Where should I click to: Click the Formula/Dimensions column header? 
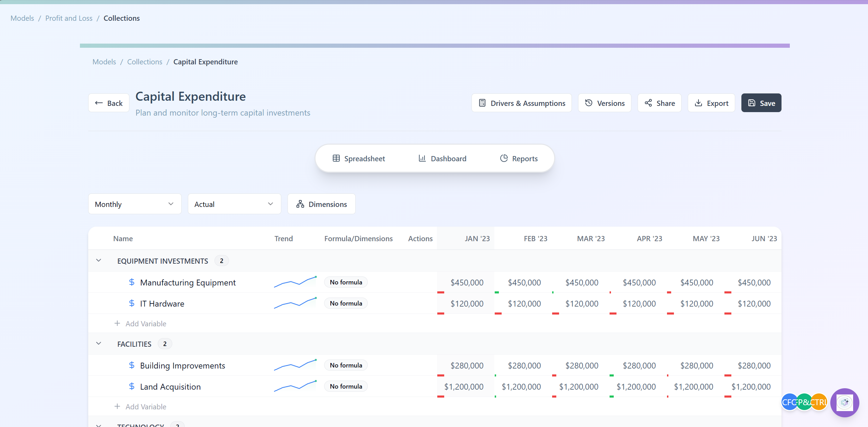click(358, 238)
